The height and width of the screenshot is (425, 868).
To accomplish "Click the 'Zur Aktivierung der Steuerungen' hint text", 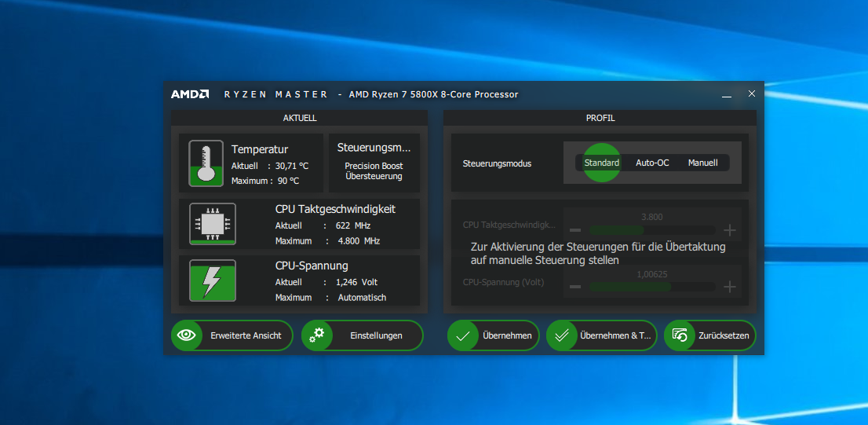I will pyautogui.click(x=598, y=253).
